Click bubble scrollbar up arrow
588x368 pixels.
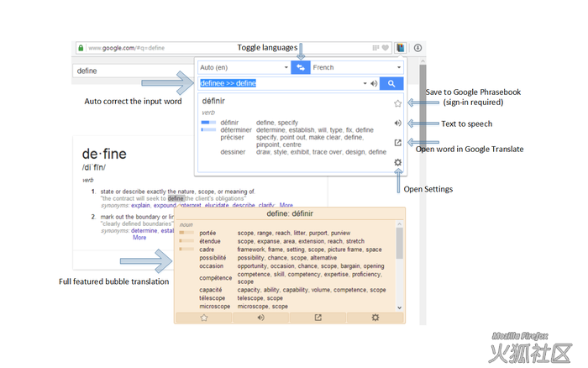pos(399,224)
